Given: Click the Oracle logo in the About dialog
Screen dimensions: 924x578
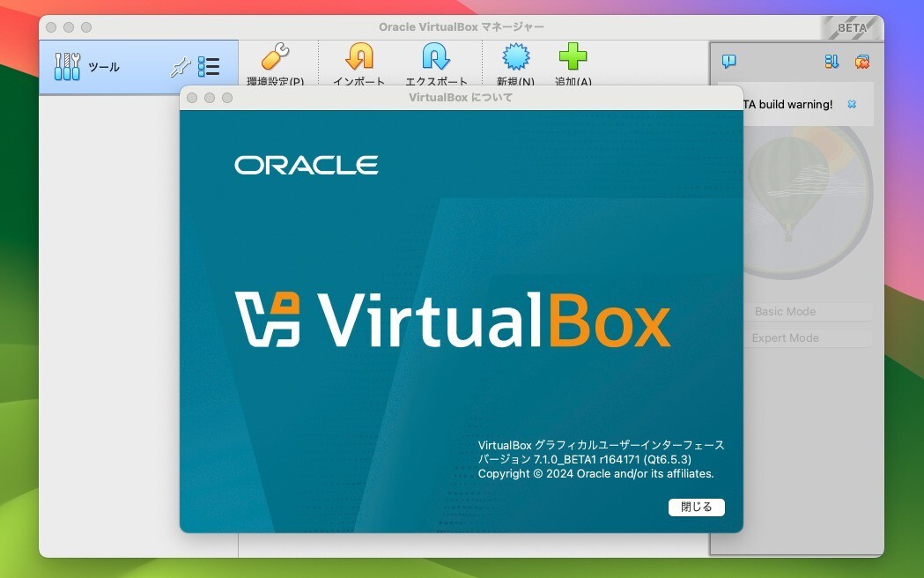Looking at the screenshot, I should [307, 164].
